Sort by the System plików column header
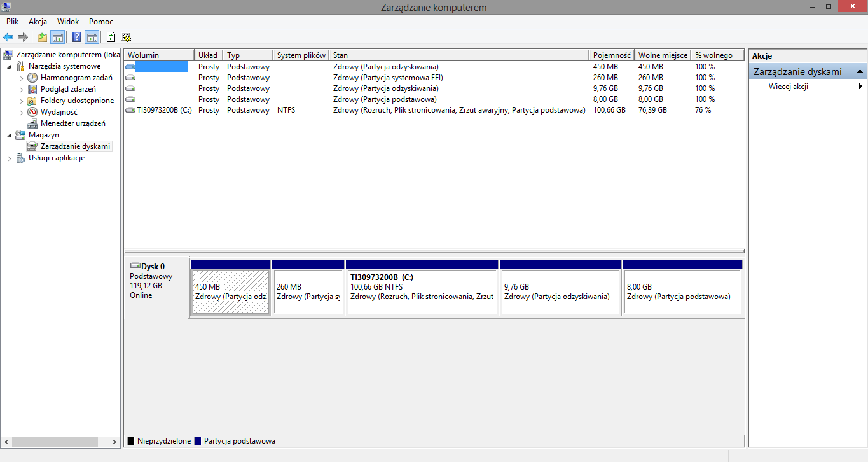 point(301,55)
